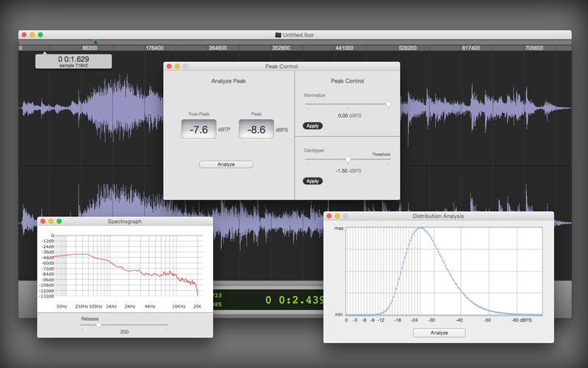Click the Declipper threshold slider knob
This screenshot has height=368, width=588.
point(348,160)
